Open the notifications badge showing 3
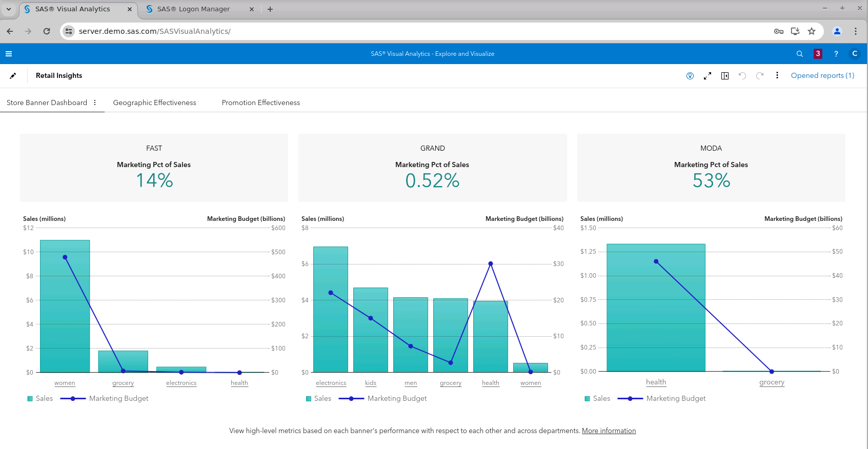 (818, 54)
